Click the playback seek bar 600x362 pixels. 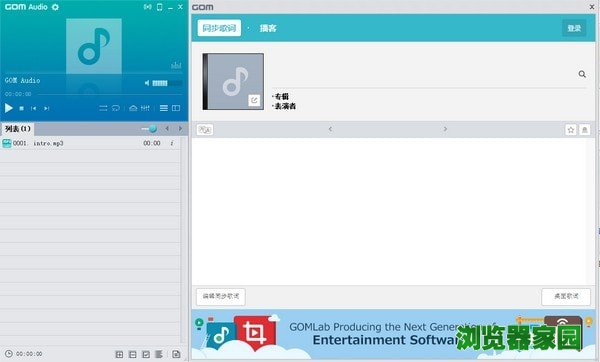110,94
